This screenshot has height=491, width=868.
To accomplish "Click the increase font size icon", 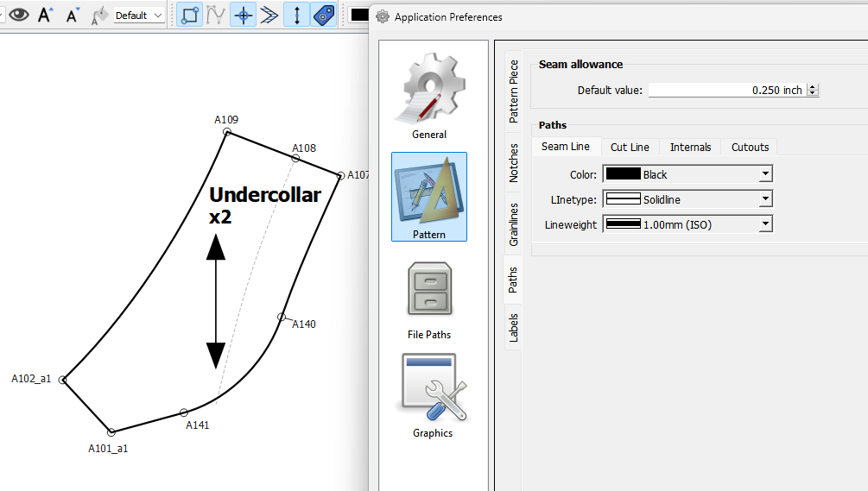I will pos(46,15).
